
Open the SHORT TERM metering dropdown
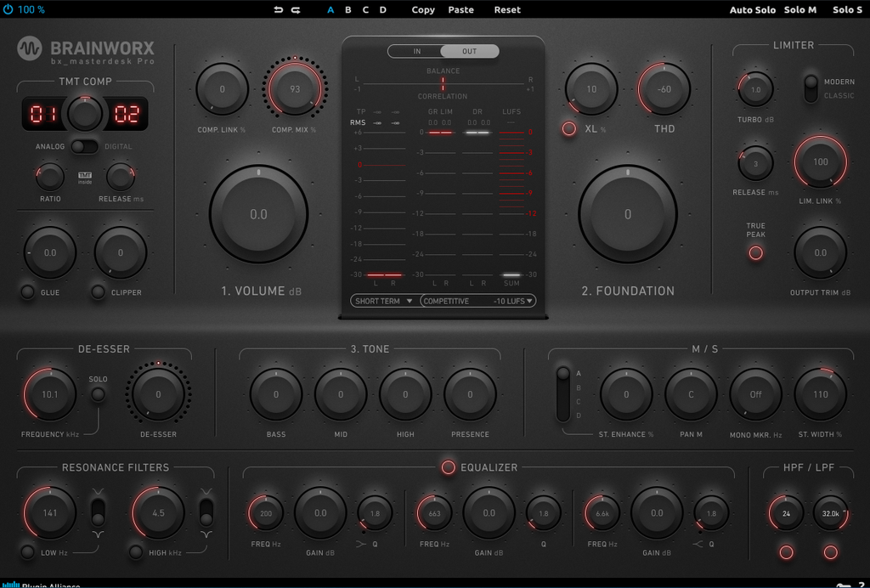384,301
